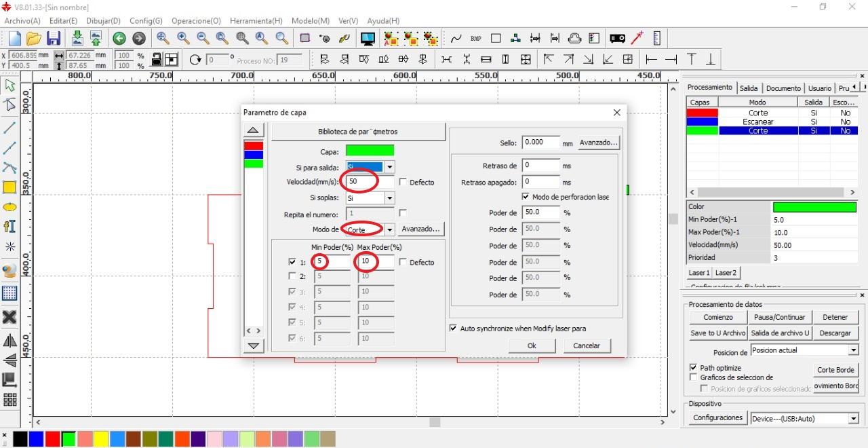868x448 pixels.
Task: Click the Velocidad value field
Action: click(370, 182)
